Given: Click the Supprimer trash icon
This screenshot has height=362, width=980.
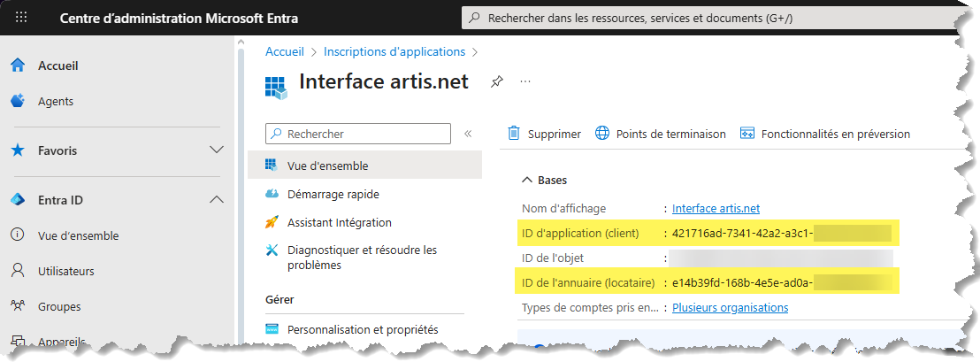Looking at the screenshot, I should tap(514, 134).
